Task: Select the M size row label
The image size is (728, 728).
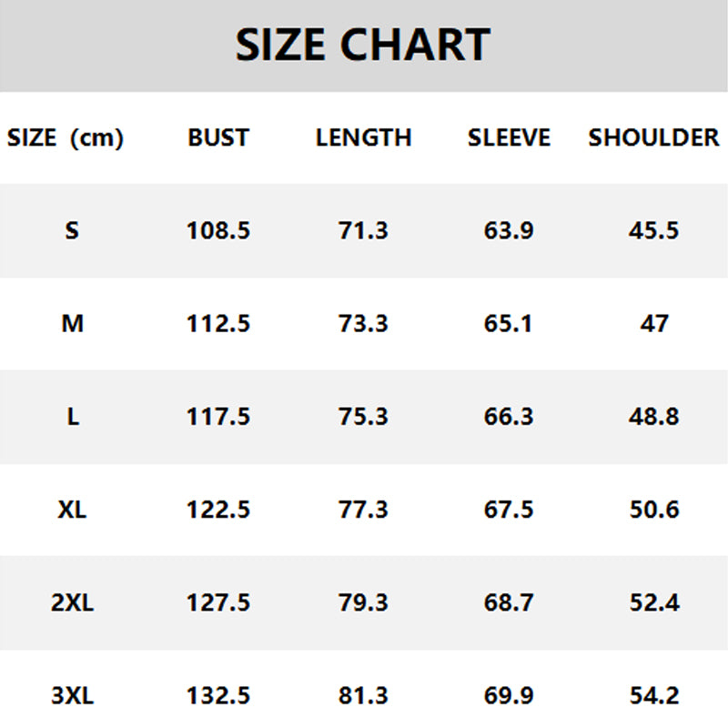Action: click(x=72, y=324)
